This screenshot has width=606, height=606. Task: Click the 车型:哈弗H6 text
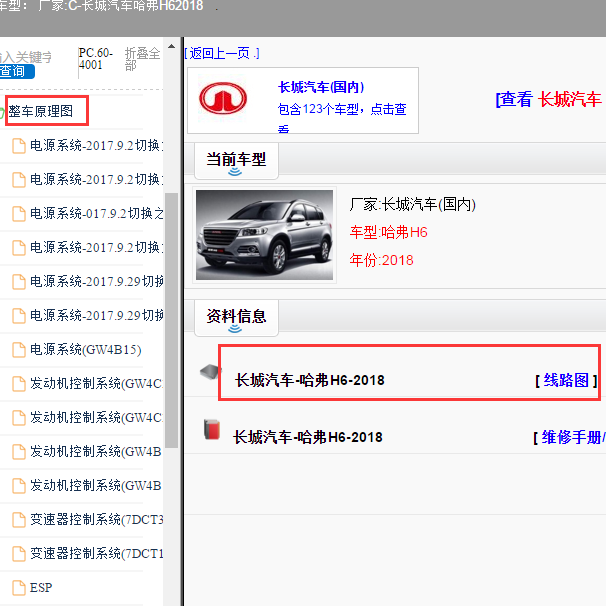(388, 232)
